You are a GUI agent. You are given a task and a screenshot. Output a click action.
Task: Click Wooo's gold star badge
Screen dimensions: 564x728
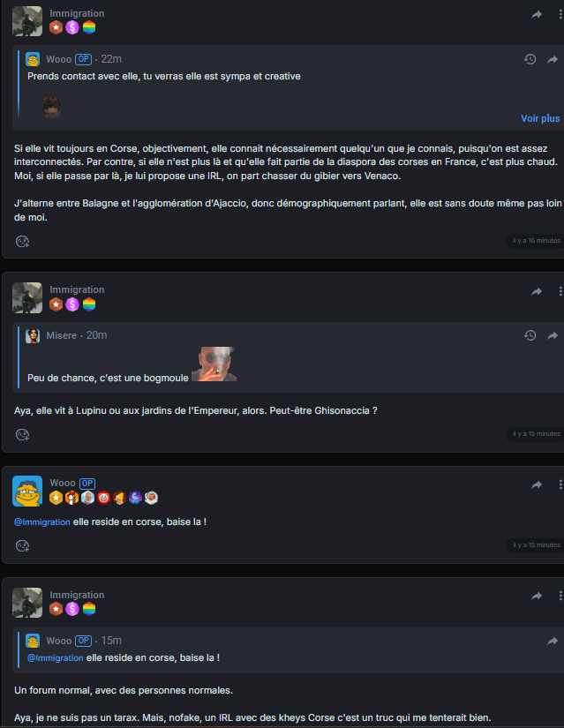[56, 498]
